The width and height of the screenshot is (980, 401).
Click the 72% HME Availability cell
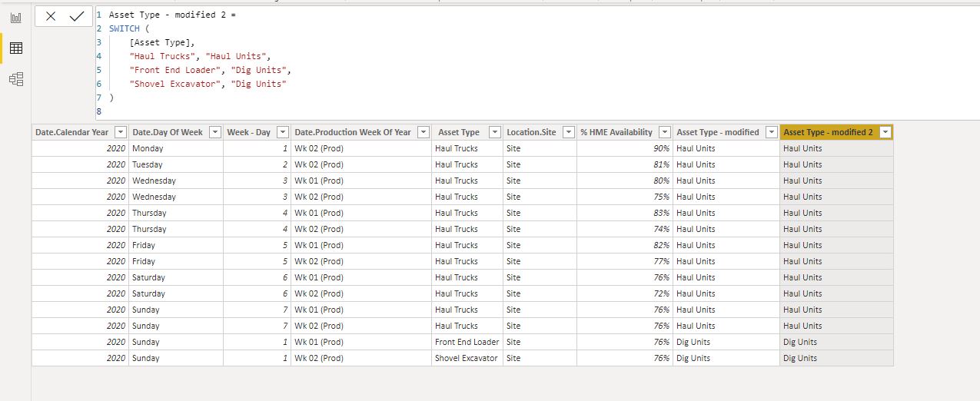click(624, 293)
